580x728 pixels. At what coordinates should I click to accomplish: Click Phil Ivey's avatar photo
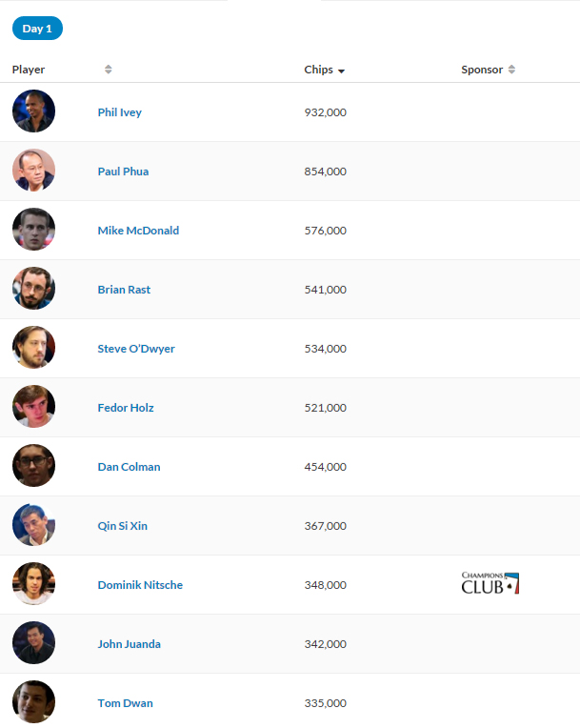pos(34,111)
